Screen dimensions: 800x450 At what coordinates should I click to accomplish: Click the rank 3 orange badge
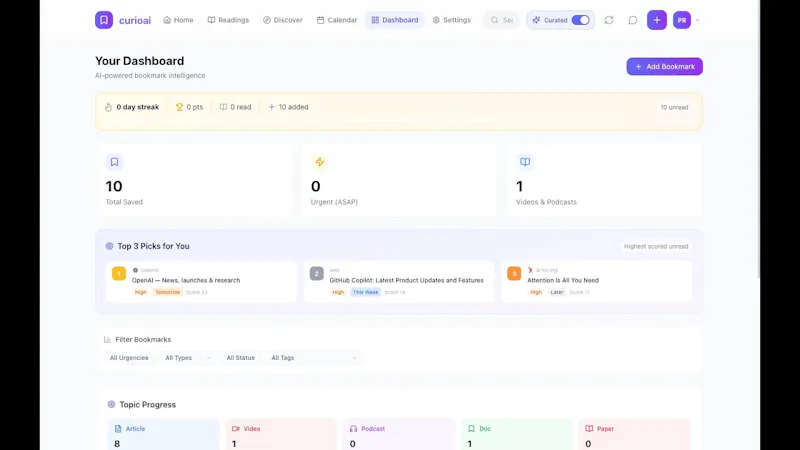514,273
